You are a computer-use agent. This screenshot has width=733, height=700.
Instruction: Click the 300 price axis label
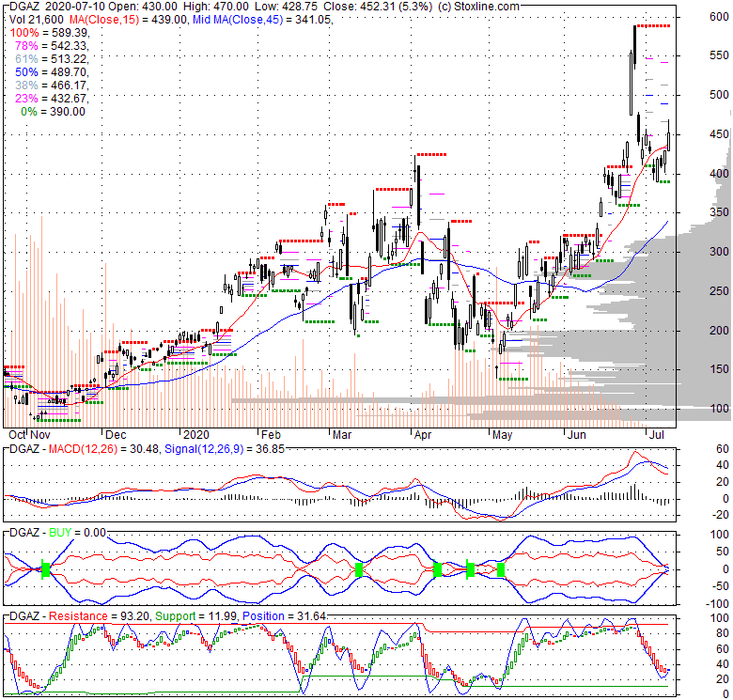719,252
